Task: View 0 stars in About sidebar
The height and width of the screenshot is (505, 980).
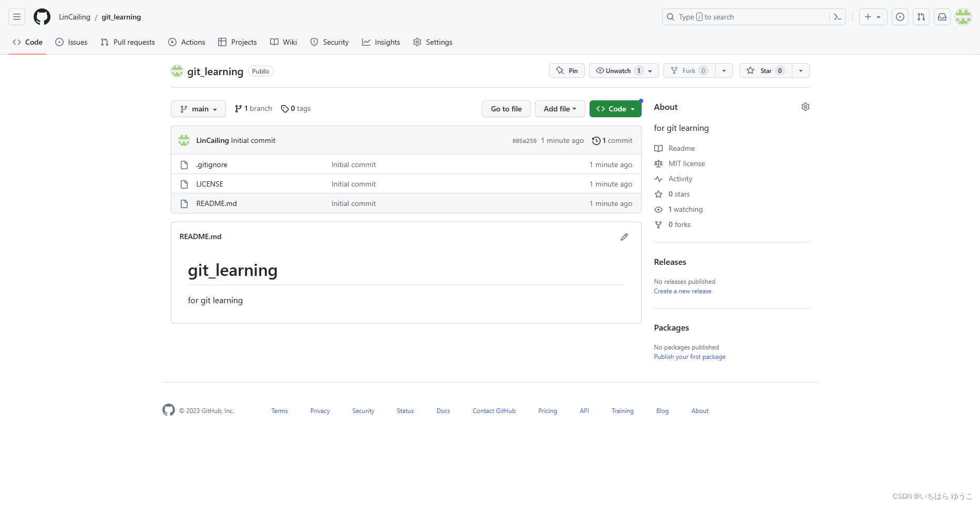Action: 672,194
